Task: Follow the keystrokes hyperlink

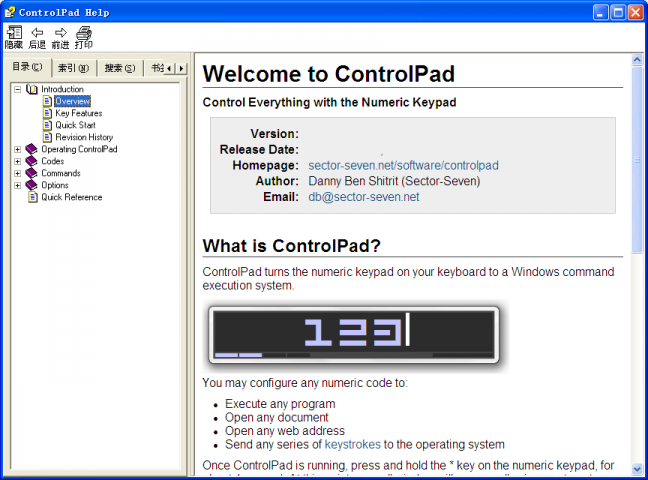Action: tap(352, 444)
